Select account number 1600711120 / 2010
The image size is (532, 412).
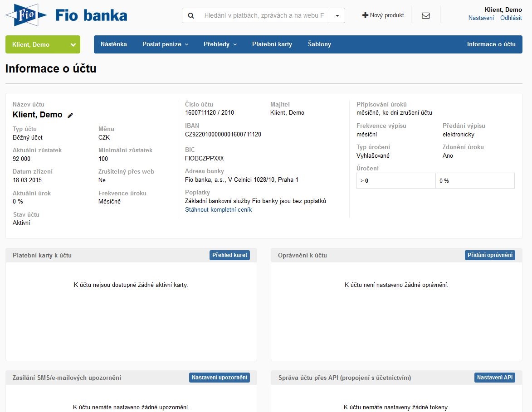point(210,112)
